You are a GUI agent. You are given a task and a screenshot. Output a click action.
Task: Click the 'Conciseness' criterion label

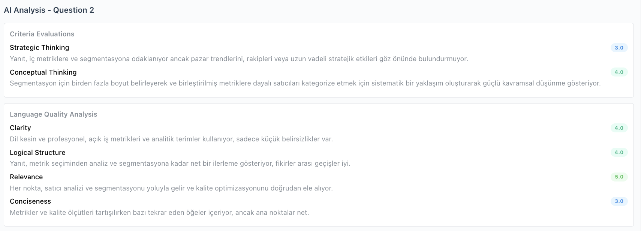coord(30,201)
